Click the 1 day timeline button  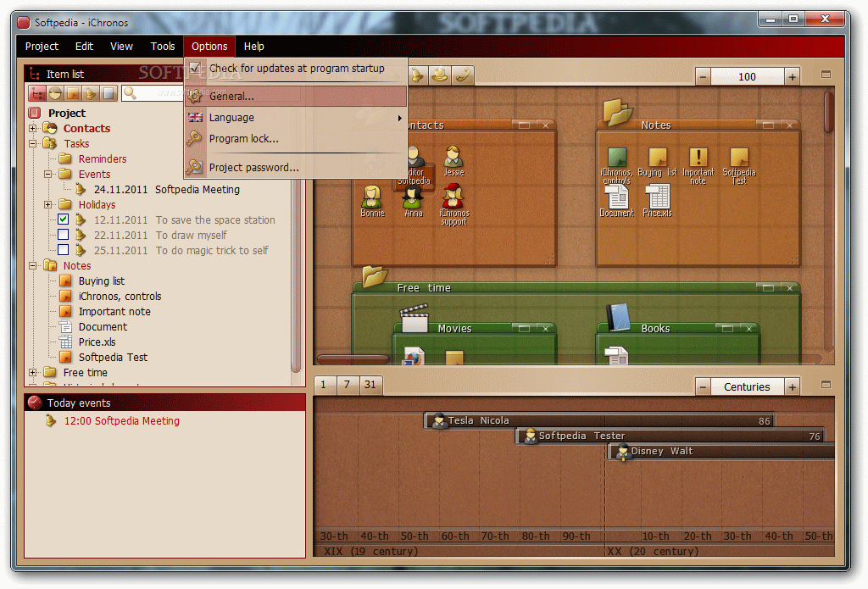[x=323, y=384]
